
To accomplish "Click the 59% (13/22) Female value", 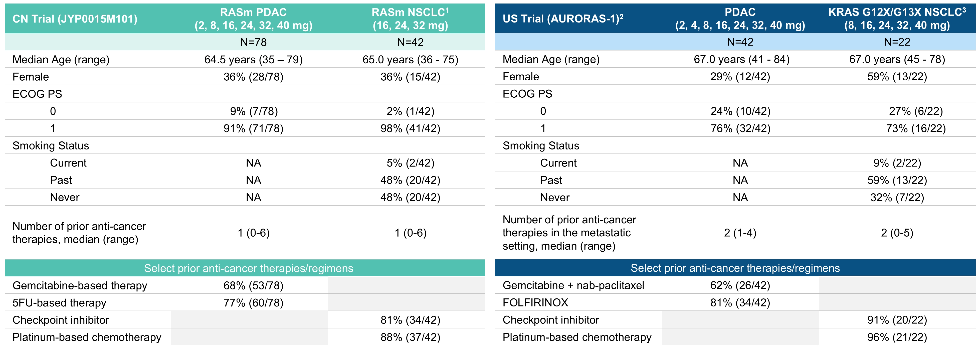I will (x=897, y=77).
